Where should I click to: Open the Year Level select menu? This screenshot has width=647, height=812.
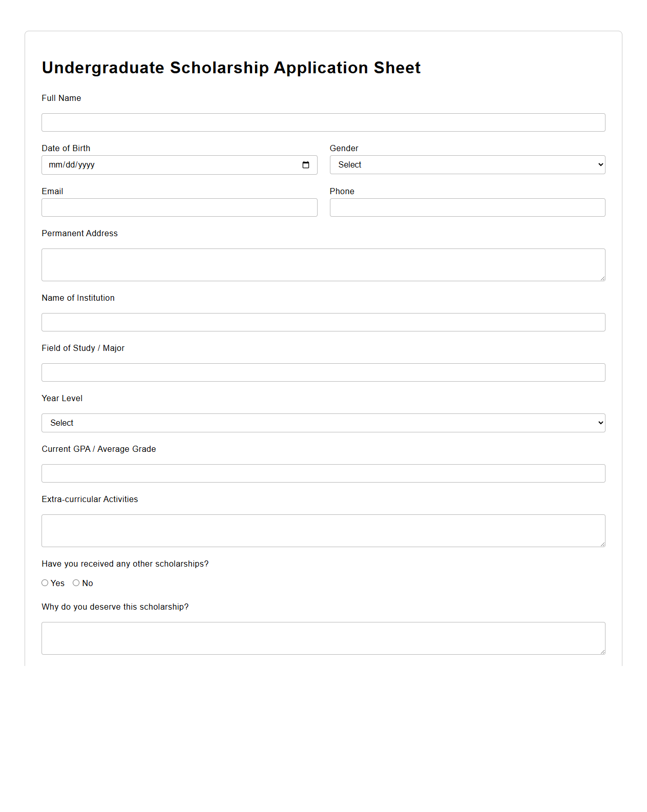pyautogui.click(x=323, y=423)
